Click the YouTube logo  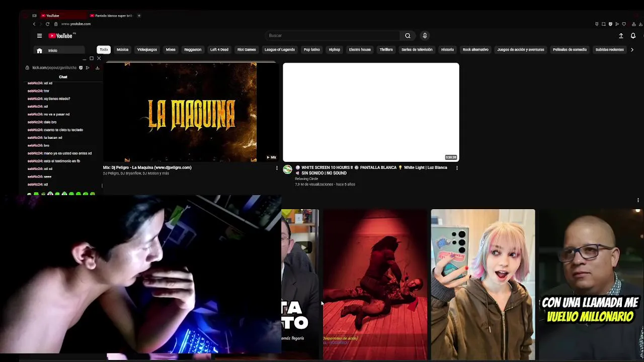[61, 36]
